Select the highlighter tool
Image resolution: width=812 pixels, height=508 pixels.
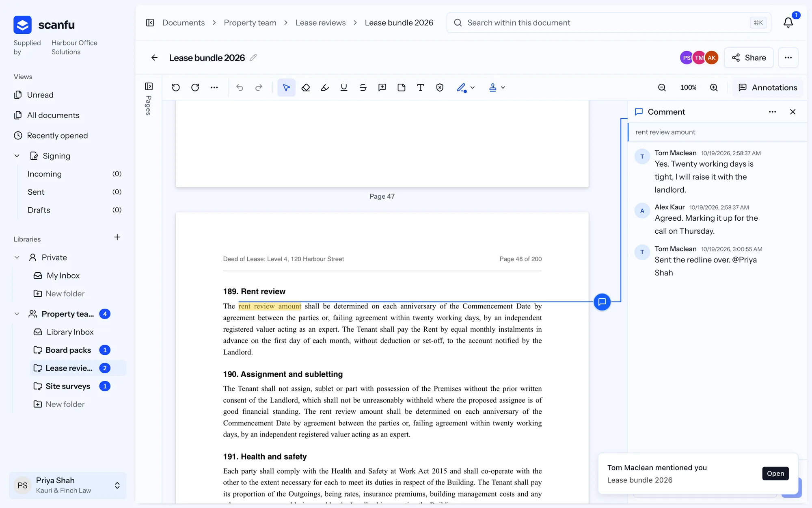click(325, 87)
